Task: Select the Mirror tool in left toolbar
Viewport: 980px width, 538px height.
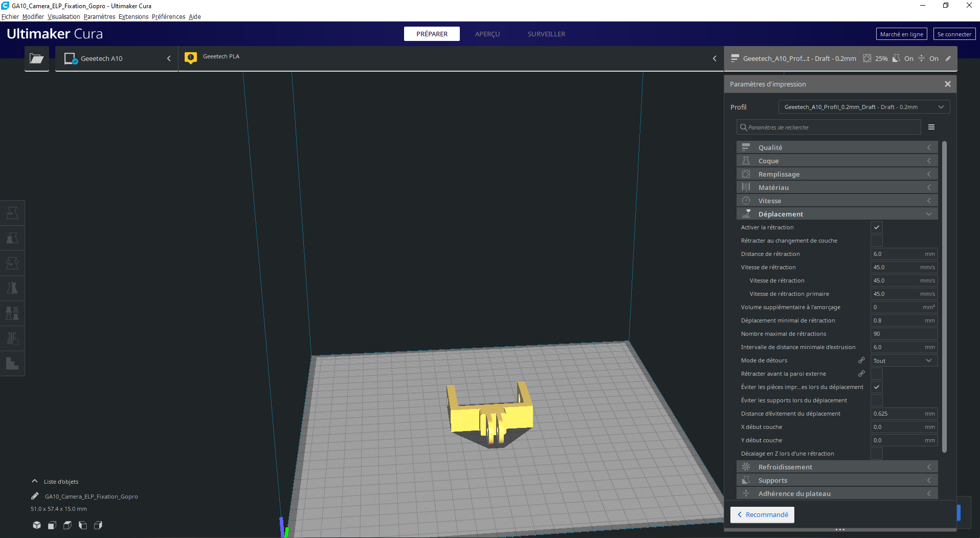Action: pos(12,288)
